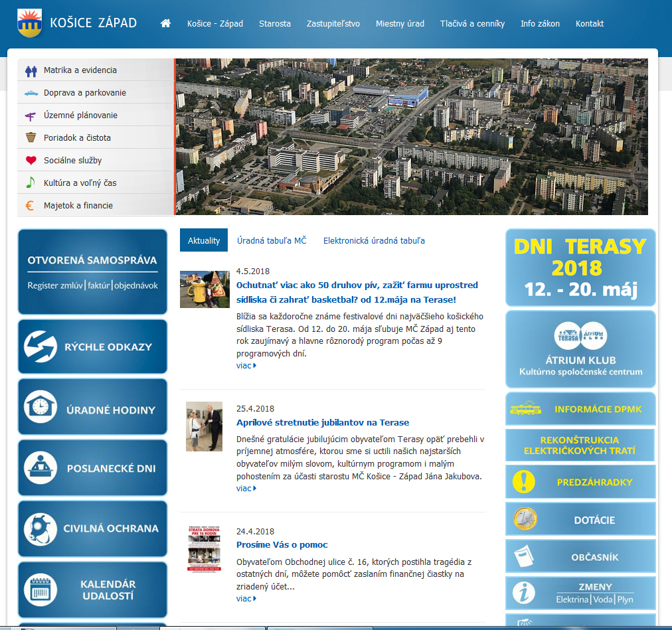Select the Elektronická úradná tabuľa tab

tap(374, 240)
